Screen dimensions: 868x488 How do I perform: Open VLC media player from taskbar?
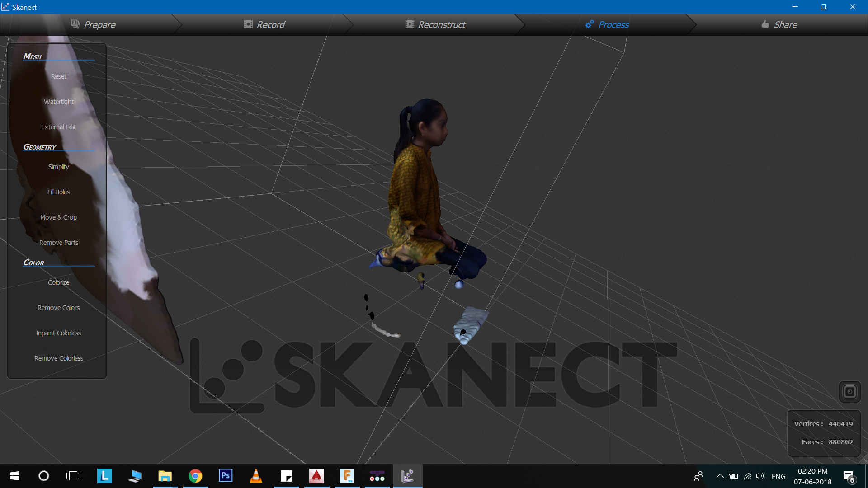[256, 476]
